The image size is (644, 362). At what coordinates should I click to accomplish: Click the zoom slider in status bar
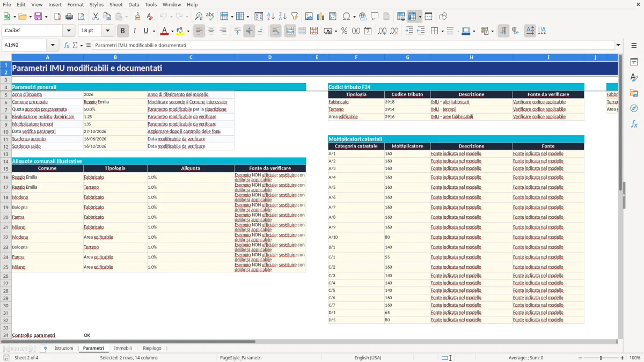point(601,358)
